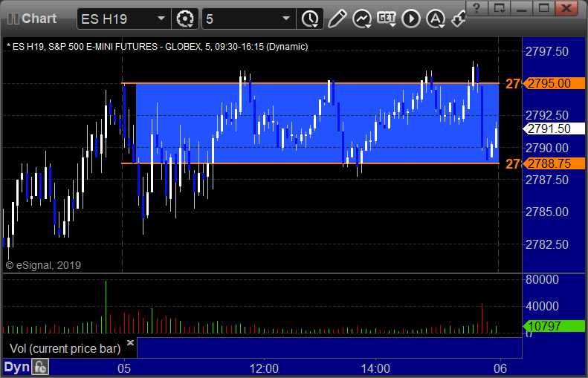
Task: Select the pencil drawing tool
Action: pos(337,19)
